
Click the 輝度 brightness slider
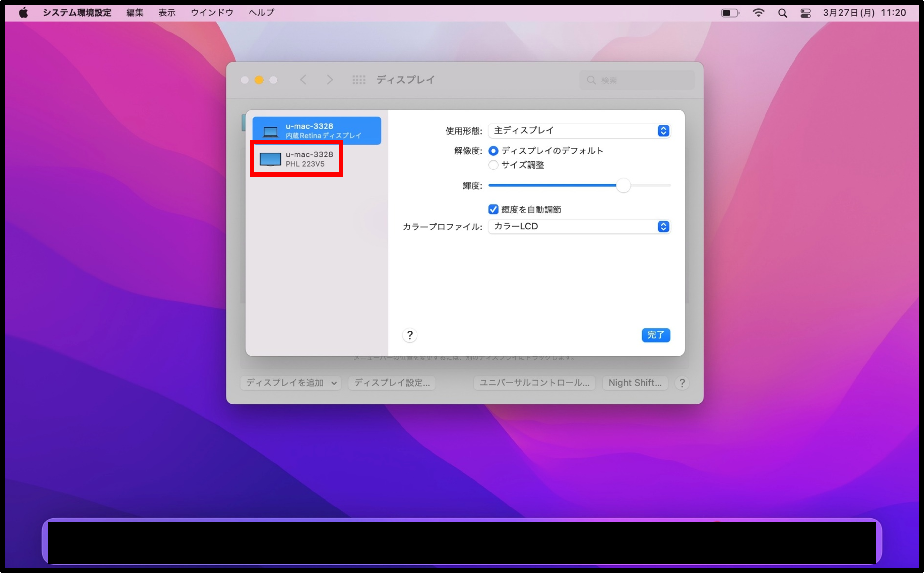pyautogui.click(x=579, y=186)
